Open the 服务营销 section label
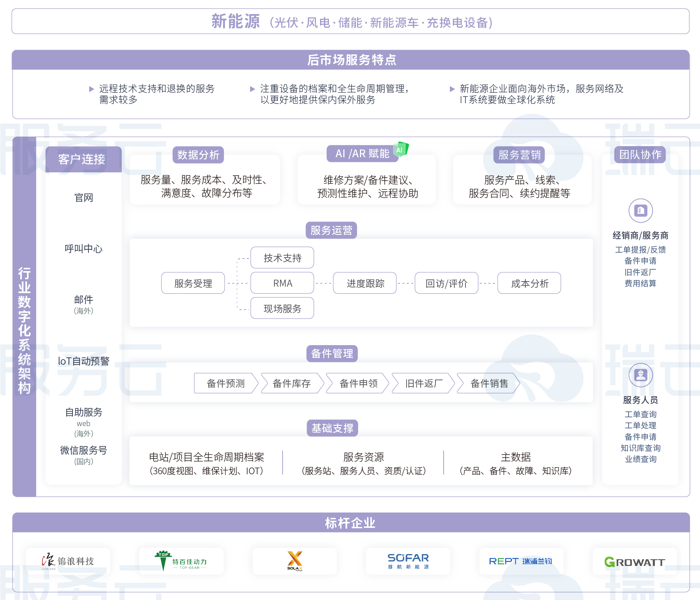This screenshot has width=700, height=600. (x=519, y=155)
